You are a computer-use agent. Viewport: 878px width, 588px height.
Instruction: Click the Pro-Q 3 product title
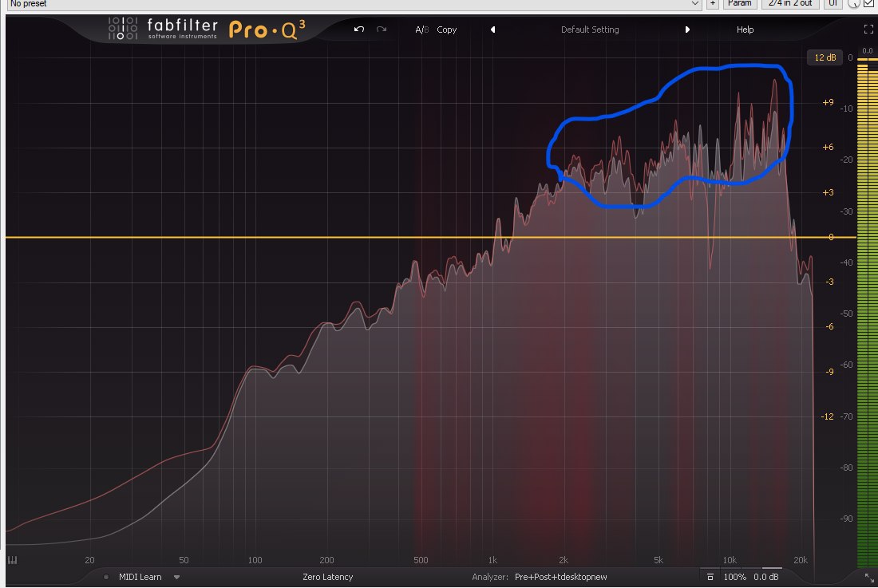click(267, 30)
